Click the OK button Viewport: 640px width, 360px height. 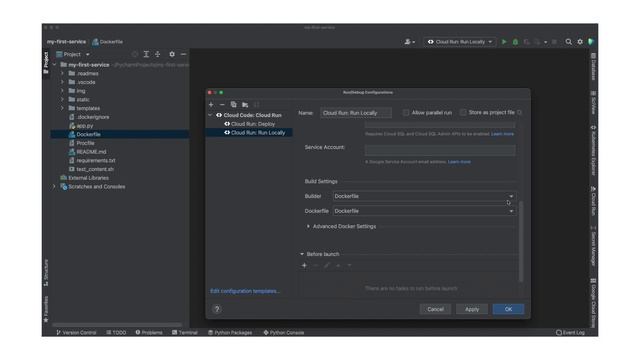(x=508, y=309)
